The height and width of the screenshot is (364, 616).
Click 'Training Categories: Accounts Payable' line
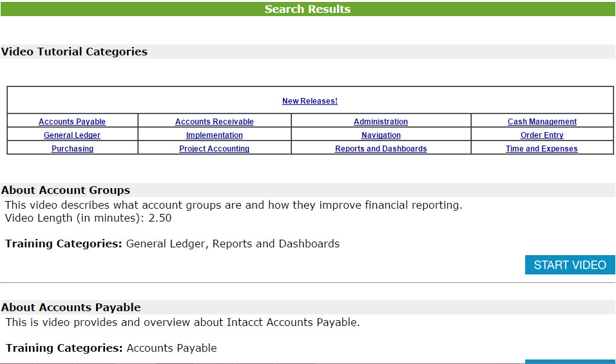pos(111,348)
